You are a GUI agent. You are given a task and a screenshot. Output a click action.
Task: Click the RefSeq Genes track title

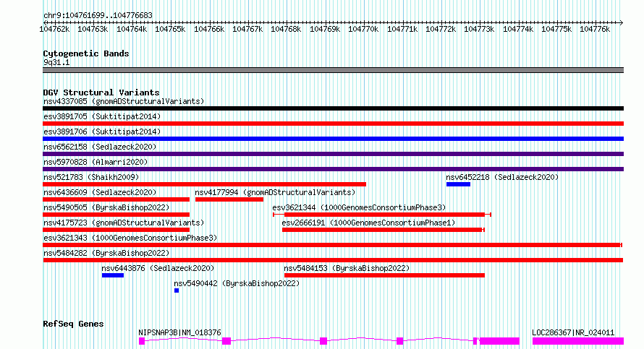pyautogui.click(x=73, y=324)
